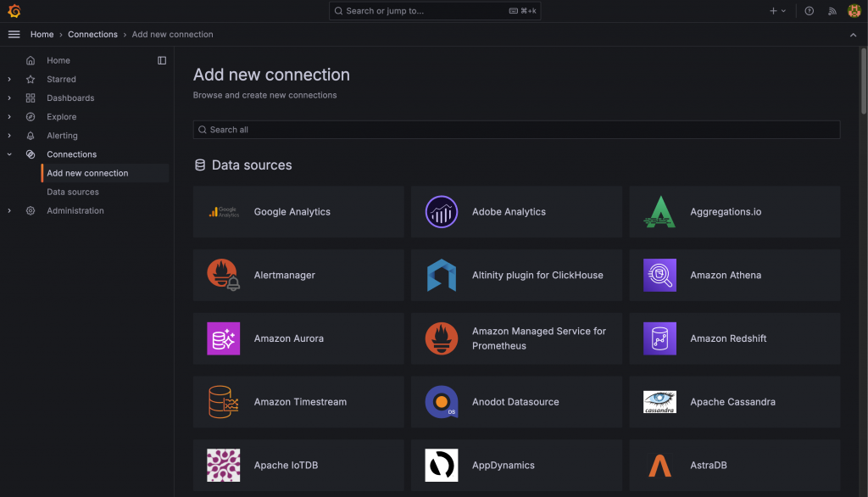Collapse the top bar with chevron
Viewport: 868px width, 497px height.
(853, 35)
